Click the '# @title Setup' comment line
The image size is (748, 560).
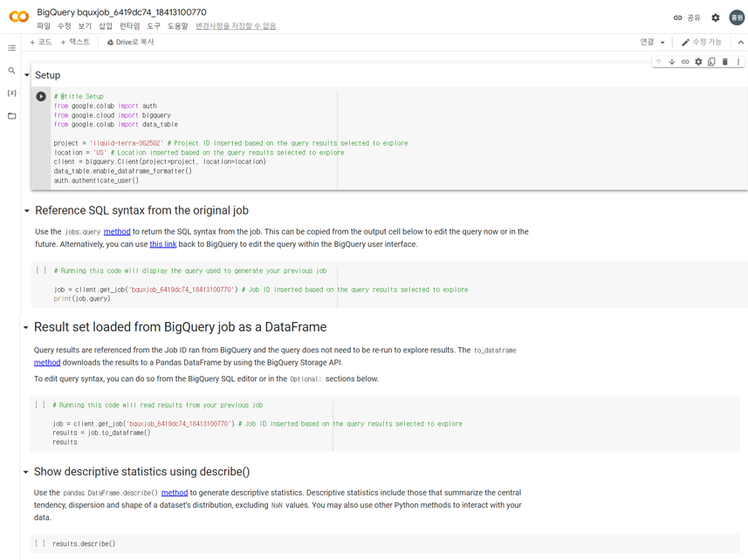coord(79,96)
